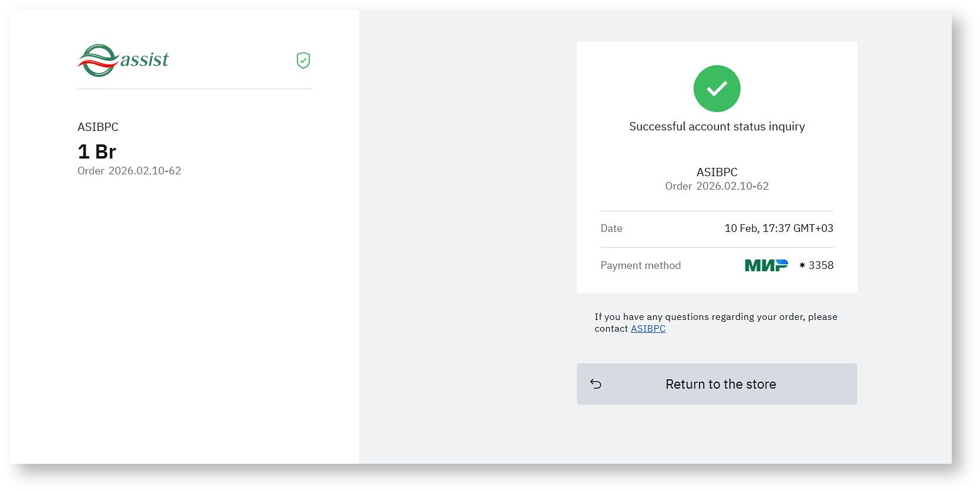Click the Payment method label
The width and height of the screenshot is (980, 492).
(x=640, y=265)
